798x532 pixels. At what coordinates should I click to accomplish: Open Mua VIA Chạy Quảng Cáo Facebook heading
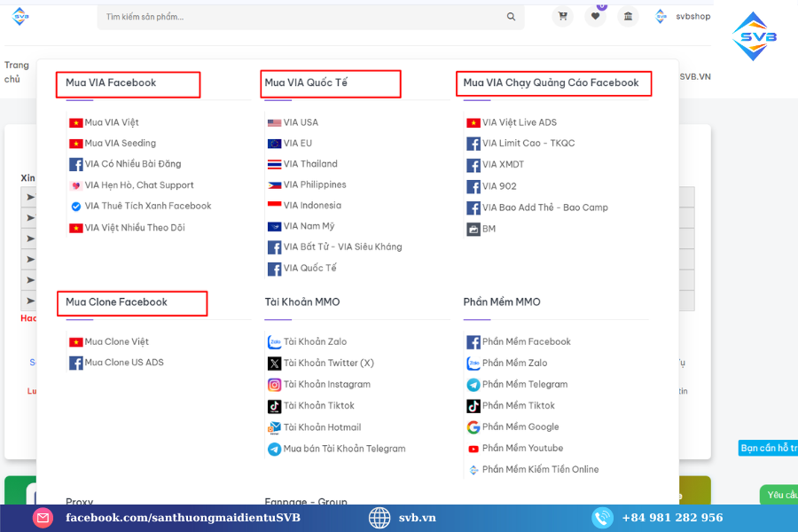pos(551,83)
